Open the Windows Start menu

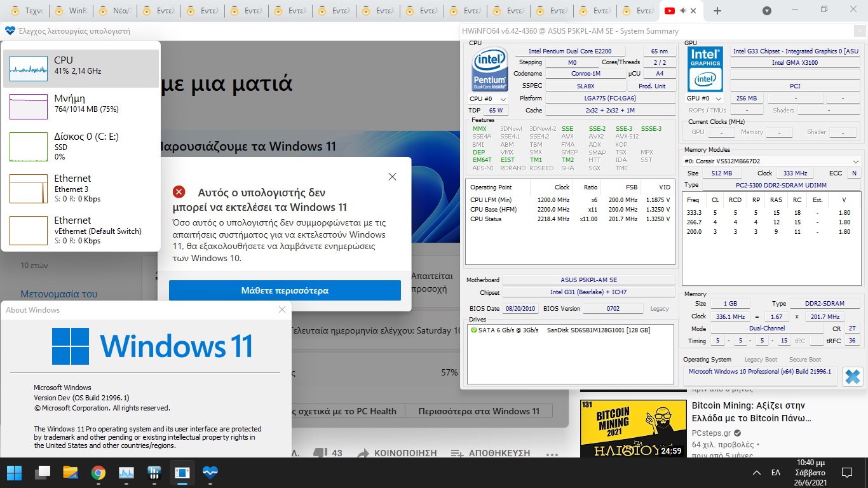pyautogui.click(x=14, y=473)
